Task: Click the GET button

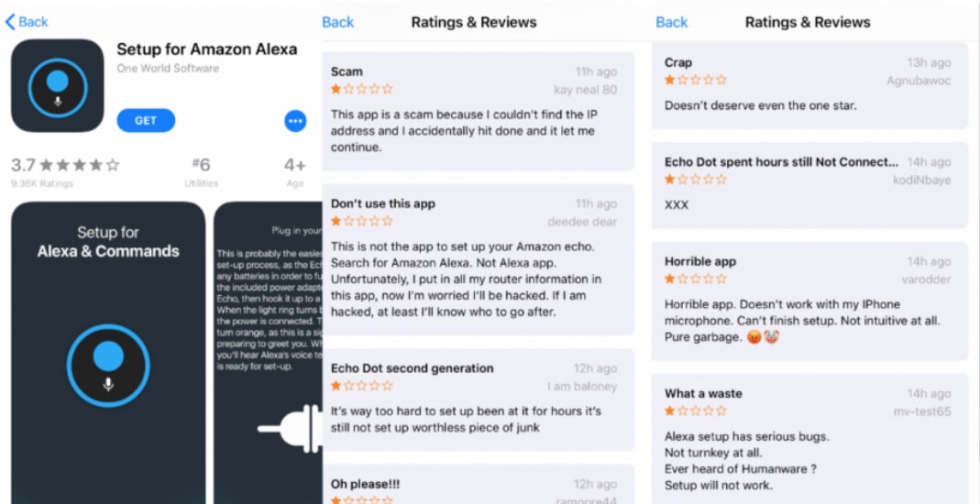Action: pos(146,121)
